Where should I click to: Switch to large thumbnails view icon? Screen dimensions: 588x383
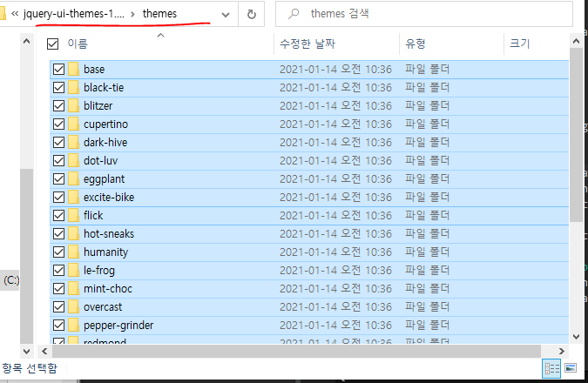pyautogui.click(x=571, y=368)
